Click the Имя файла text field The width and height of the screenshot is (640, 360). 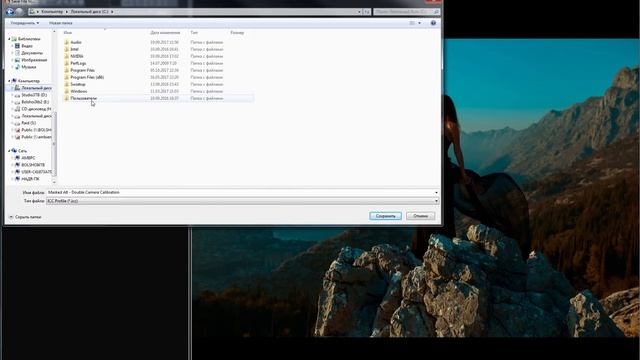(x=240, y=192)
